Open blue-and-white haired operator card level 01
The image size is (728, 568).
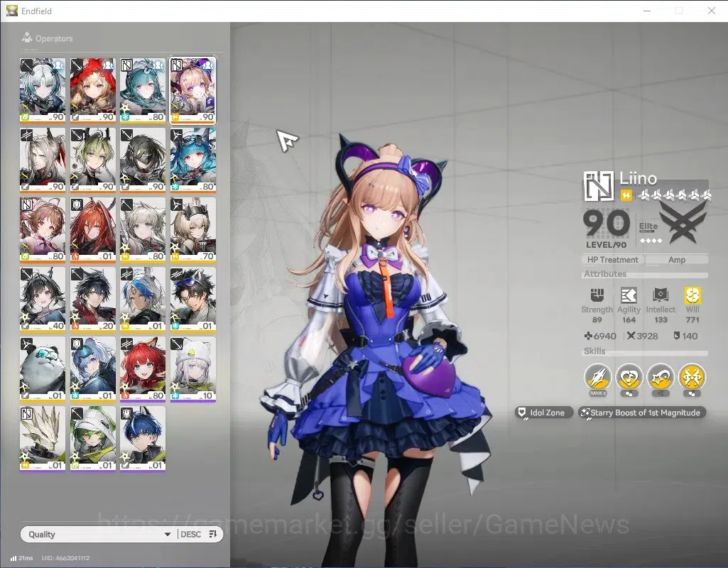(143, 300)
